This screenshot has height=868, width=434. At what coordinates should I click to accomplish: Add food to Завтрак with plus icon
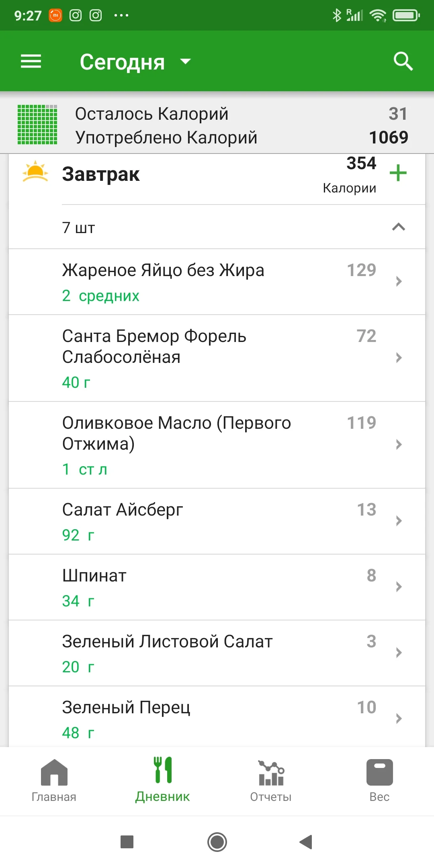click(x=398, y=173)
